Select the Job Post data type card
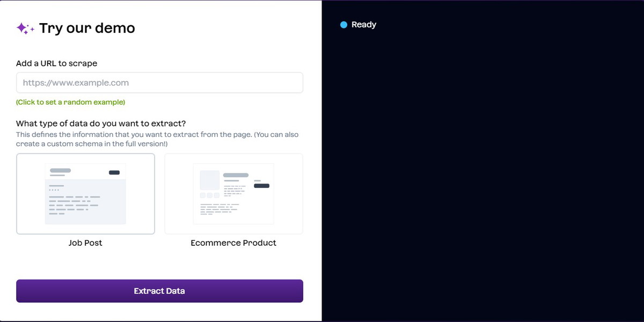Screen dimensions: 644x322 point(85,194)
